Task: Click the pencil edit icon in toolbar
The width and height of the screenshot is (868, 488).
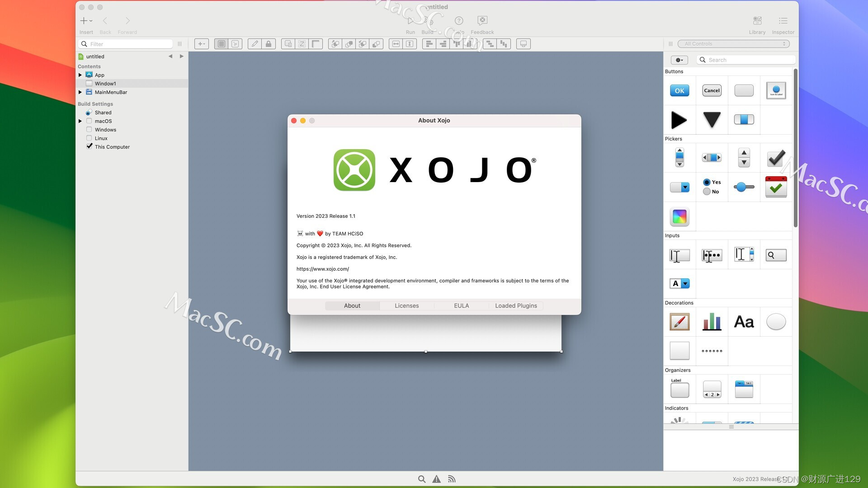Action: coord(255,44)
